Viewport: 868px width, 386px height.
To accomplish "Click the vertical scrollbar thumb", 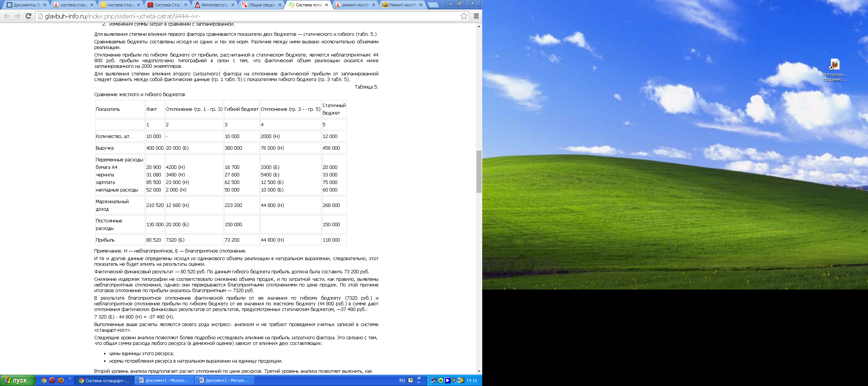I will [x=479, y=172].
